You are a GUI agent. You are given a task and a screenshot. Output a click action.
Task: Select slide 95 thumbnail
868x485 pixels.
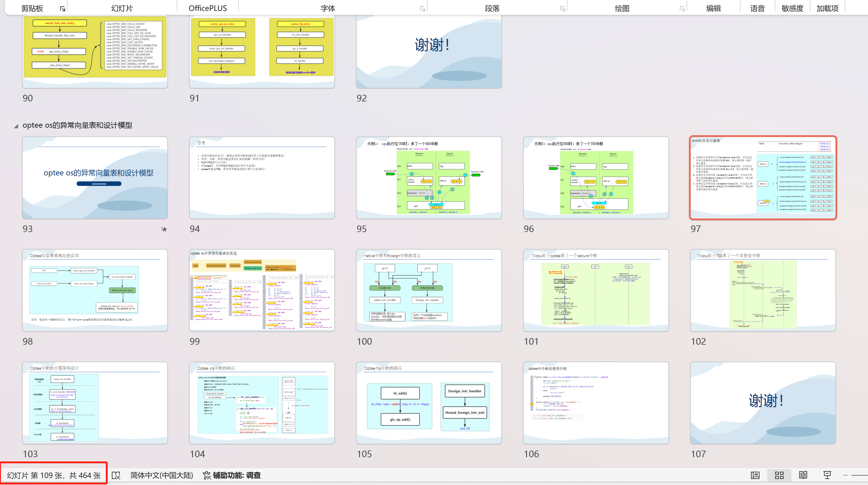click(429, 178)
